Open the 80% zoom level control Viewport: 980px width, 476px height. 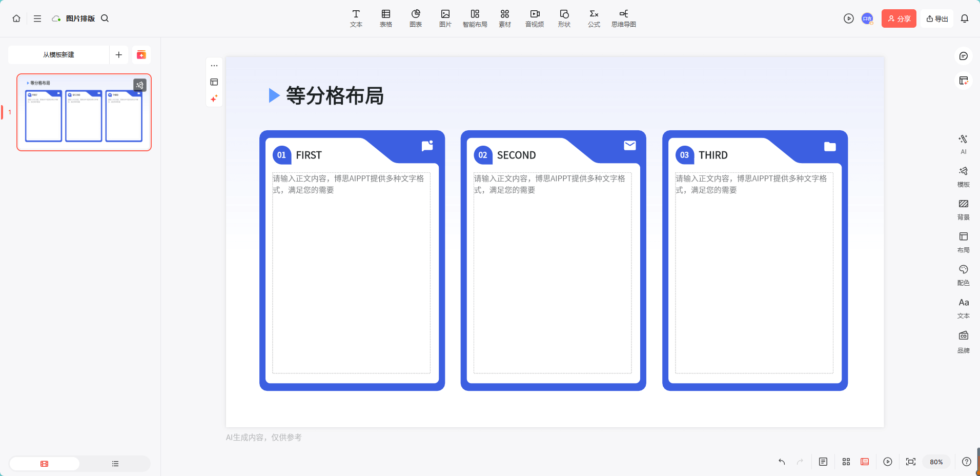pyautogui.click(x=936, y=462)
